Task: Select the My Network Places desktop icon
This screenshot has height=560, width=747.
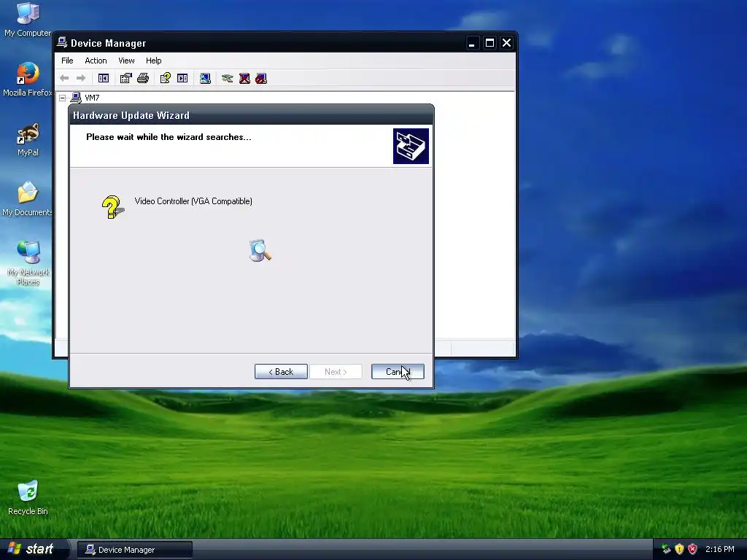Action: (28, 262)
